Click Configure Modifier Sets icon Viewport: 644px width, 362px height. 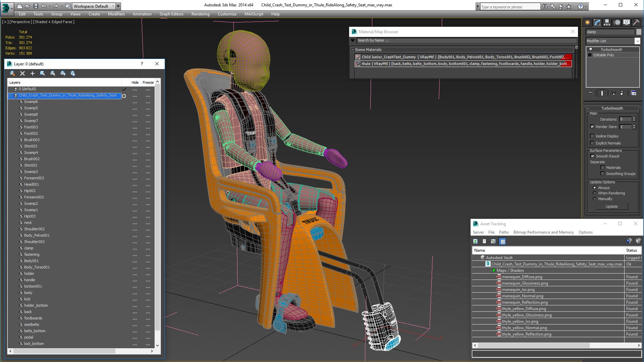634,93
